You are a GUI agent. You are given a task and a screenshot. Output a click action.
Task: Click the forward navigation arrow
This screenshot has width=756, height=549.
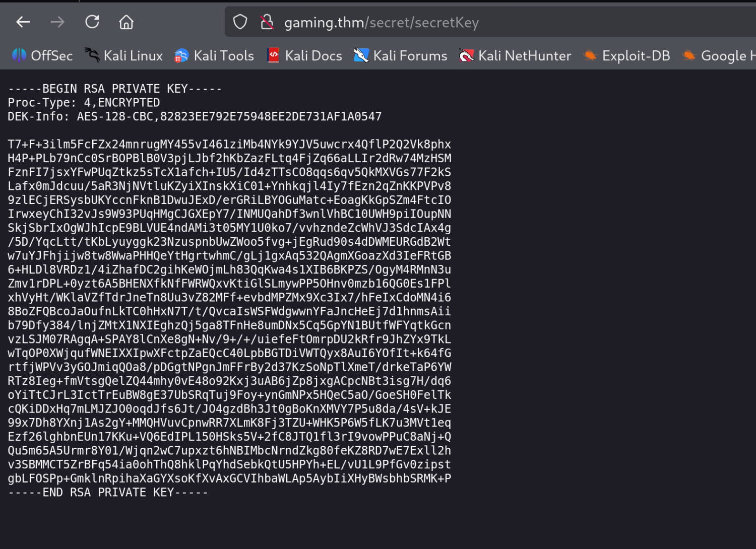[57, 22]
